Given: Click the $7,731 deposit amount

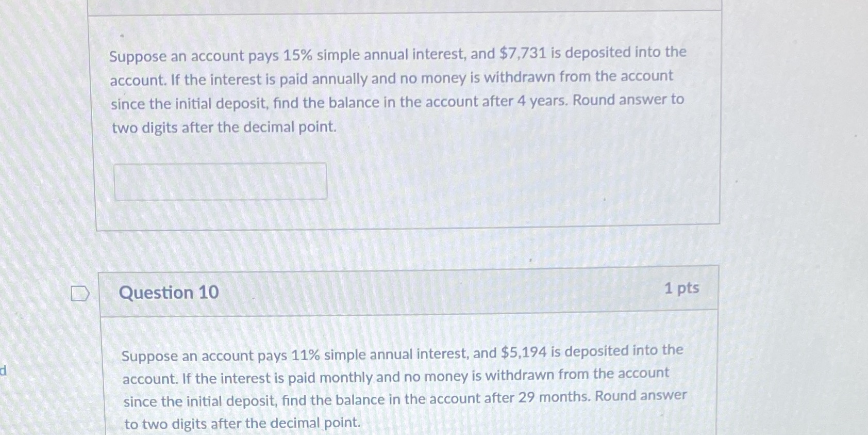Looking at the screenshot, I should (x=523, y=53).
